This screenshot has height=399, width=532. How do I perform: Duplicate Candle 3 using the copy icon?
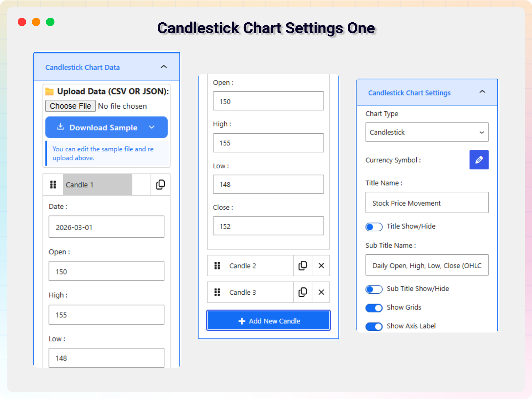(303, 292)
